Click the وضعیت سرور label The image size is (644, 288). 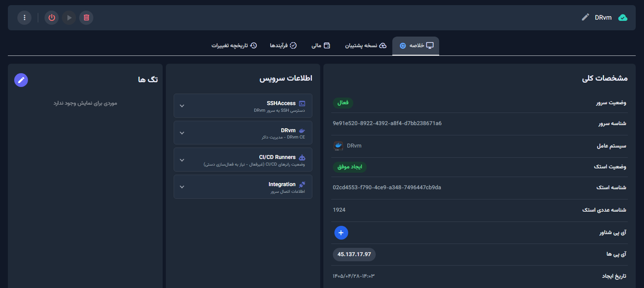611,103
